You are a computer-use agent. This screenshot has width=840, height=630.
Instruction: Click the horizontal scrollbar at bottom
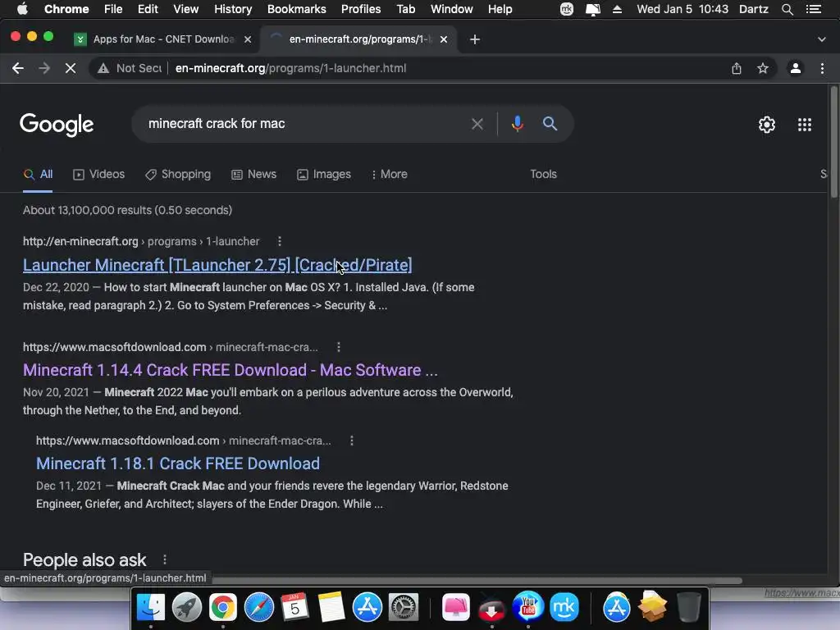pos(477,580)
